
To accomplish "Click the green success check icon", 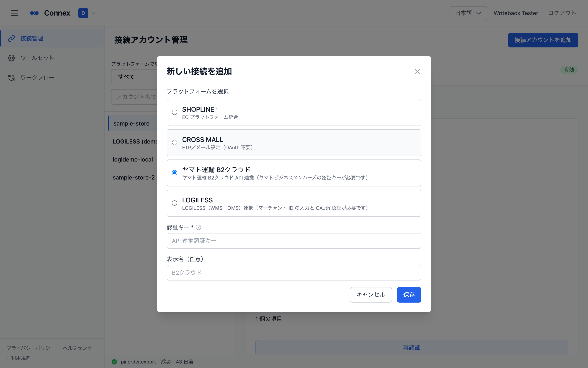I will tap(114, 362).
